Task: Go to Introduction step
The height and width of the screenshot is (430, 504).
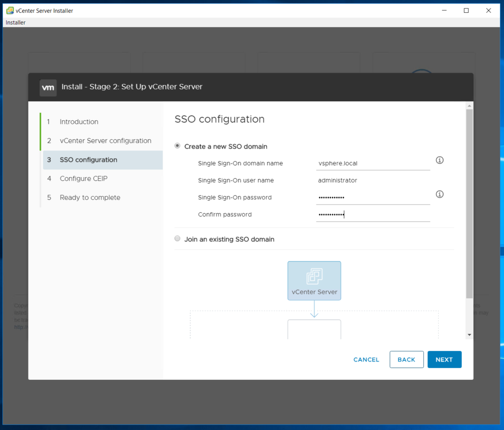Action: point(79,122)
